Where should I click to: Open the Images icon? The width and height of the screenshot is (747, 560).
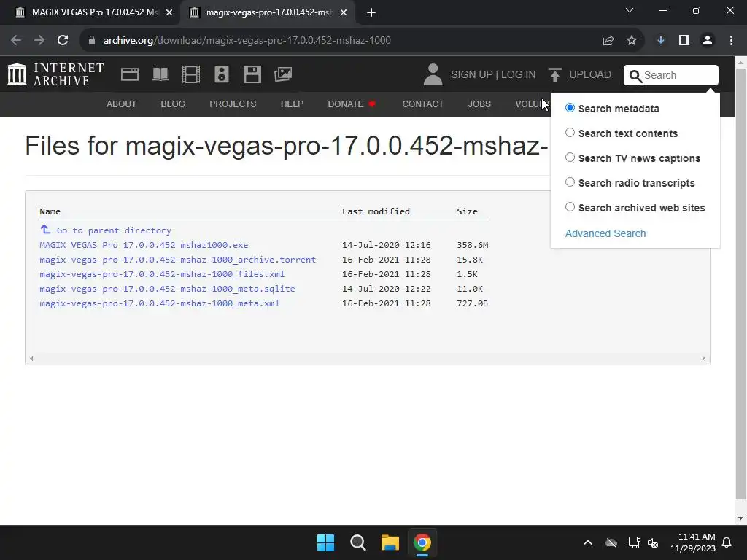click(283, 74)
